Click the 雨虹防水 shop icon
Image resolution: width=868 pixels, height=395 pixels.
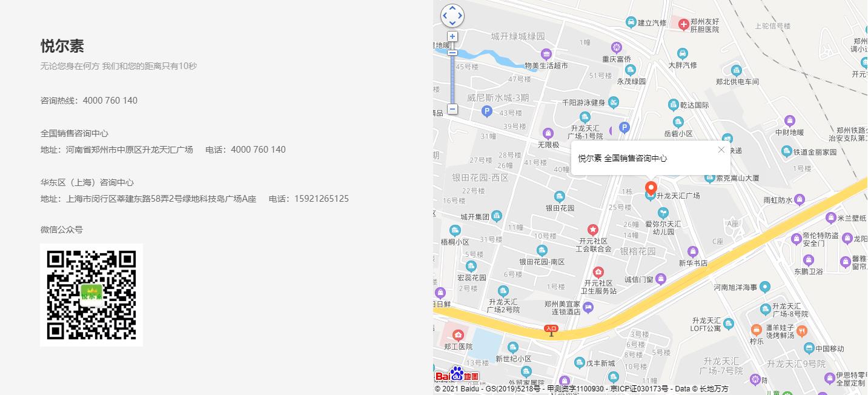(800, 199)
